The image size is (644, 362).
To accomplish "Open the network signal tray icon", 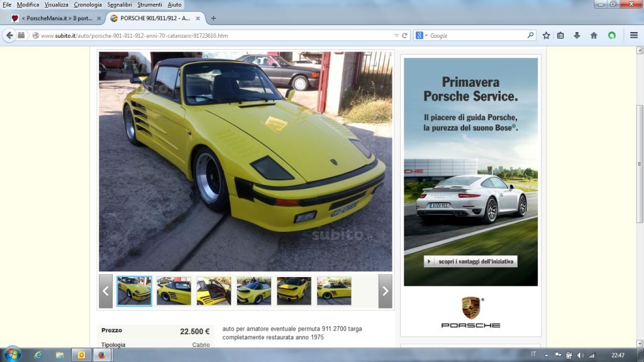I will coord(592,356).
